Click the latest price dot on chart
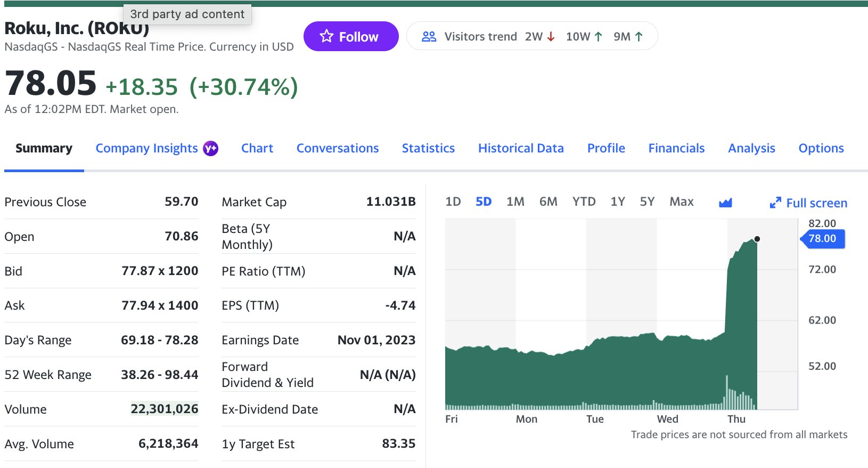Image resolution: width=868 pixels, height=468 pixels. point(757,239)
